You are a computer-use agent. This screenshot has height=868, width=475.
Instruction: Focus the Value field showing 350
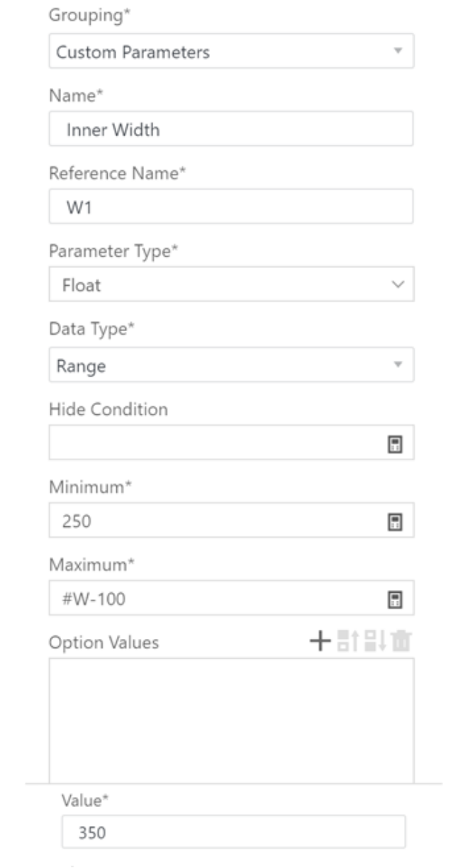pyautogui.click(x=233, y=833)
